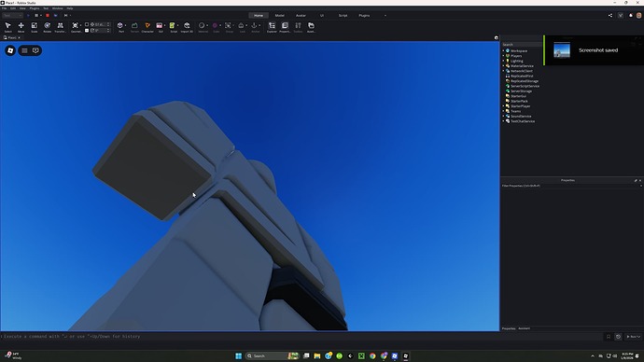The width and height of the screenshot is (644, 362).
Task: Switch to the Script ribbon tab
Action: click(343, 15)
